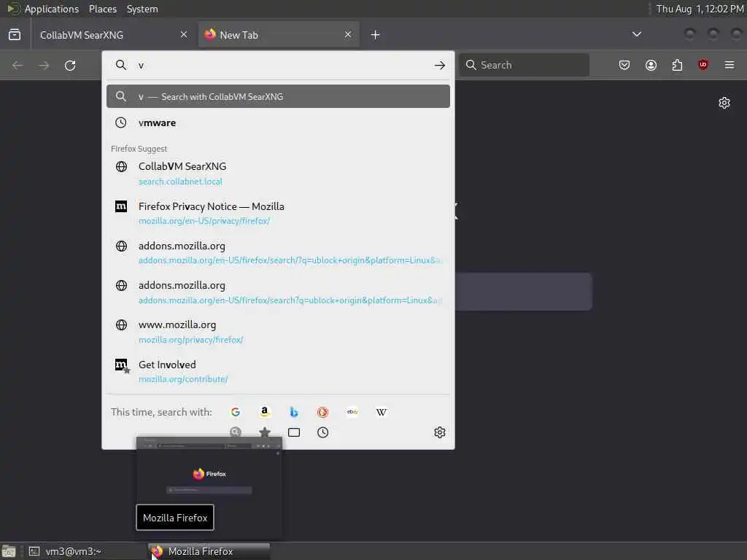Search with Wikipedia icon
The height and width of the screenshot is (560, 747).
point(381,413)
